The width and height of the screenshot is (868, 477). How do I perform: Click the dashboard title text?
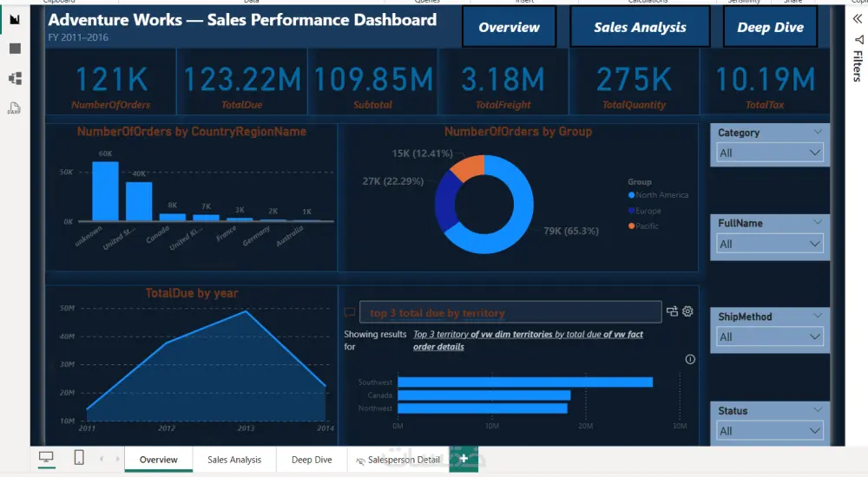242,20
